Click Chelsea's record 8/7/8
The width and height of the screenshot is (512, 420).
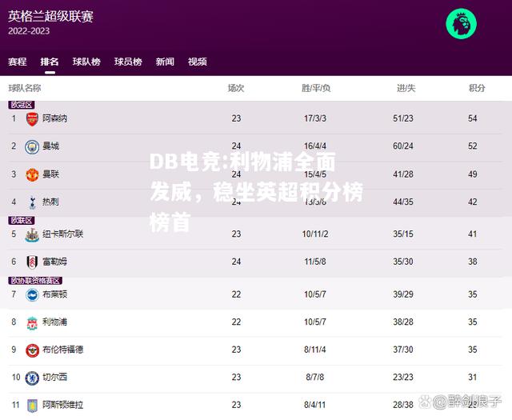(315, 378)
